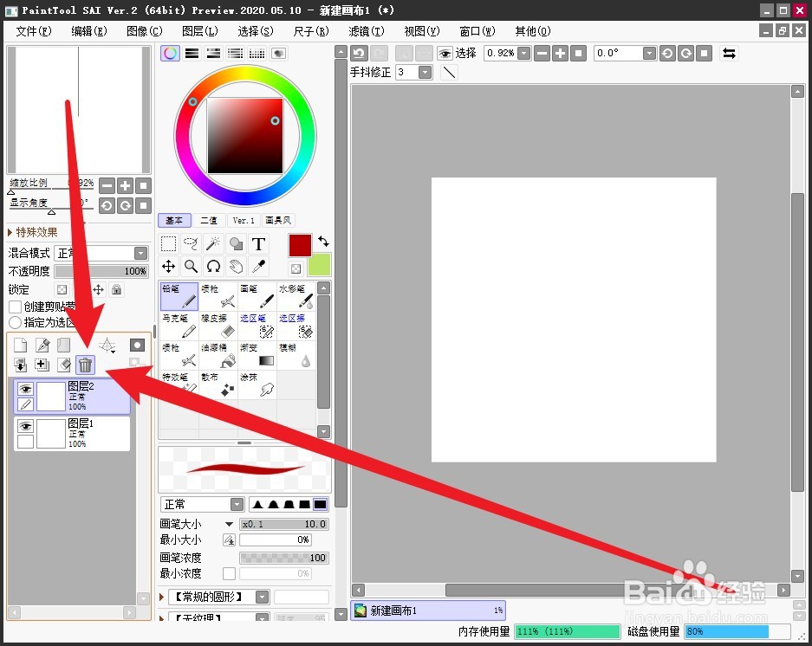Hide 图层2 with its eye icon

tap(25, 389)
